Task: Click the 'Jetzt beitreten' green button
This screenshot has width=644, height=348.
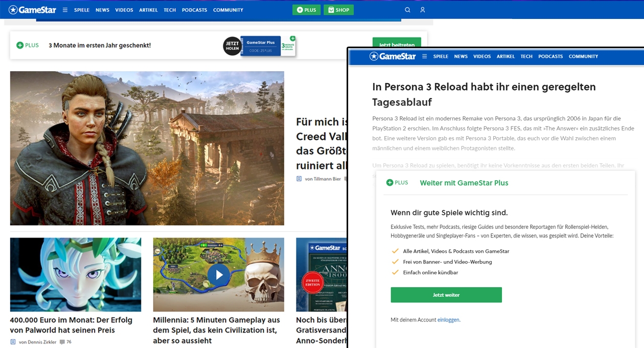Action: click(x=397, y=43)
